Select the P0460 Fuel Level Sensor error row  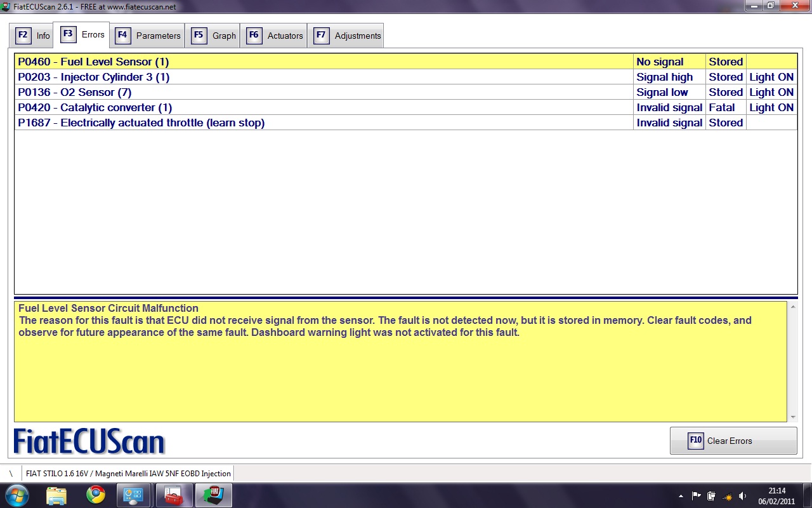406,62
